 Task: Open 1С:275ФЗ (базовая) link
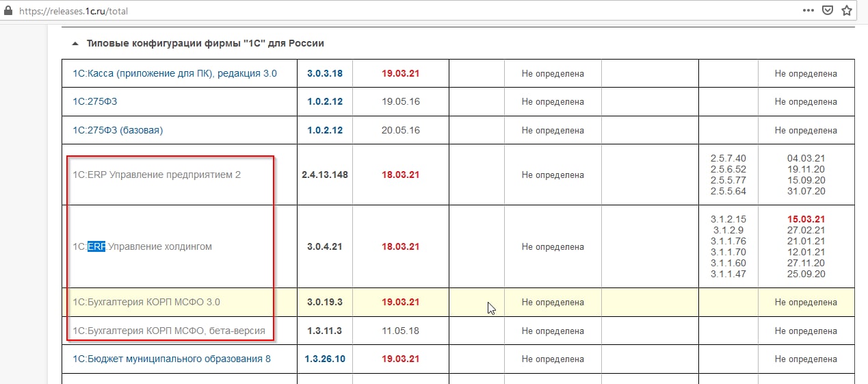pos(118,130)
